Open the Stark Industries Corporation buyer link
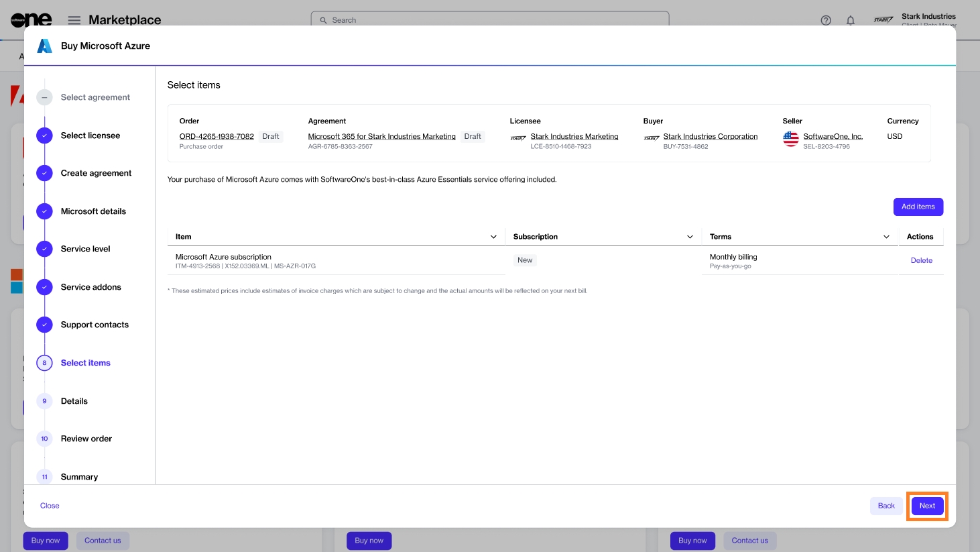The height and width of the screenshot is (552, 980). pos(710,136)
